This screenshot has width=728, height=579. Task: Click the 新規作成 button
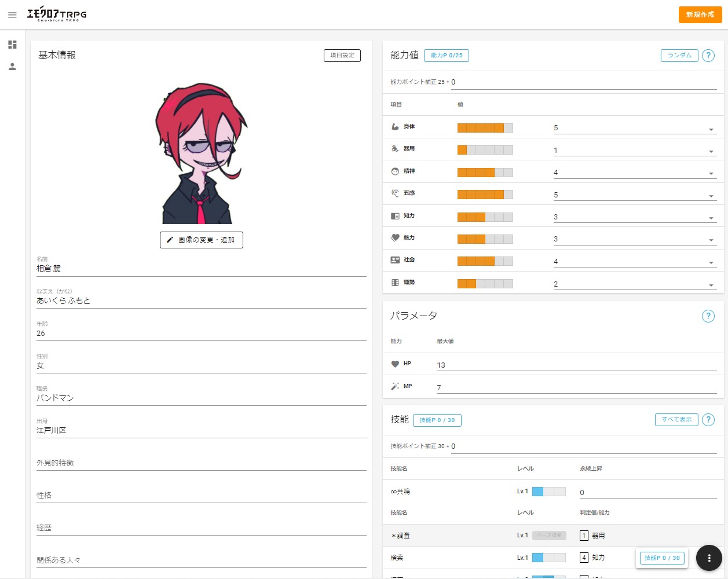click(x=700, y=14)
